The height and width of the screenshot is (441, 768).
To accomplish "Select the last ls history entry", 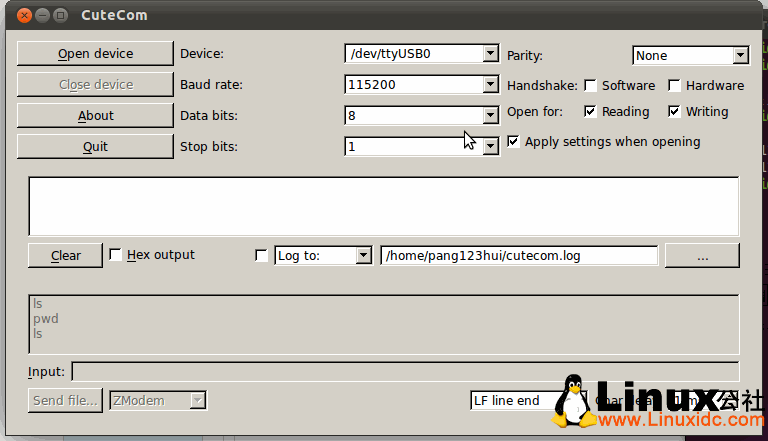I will point(38,334).
